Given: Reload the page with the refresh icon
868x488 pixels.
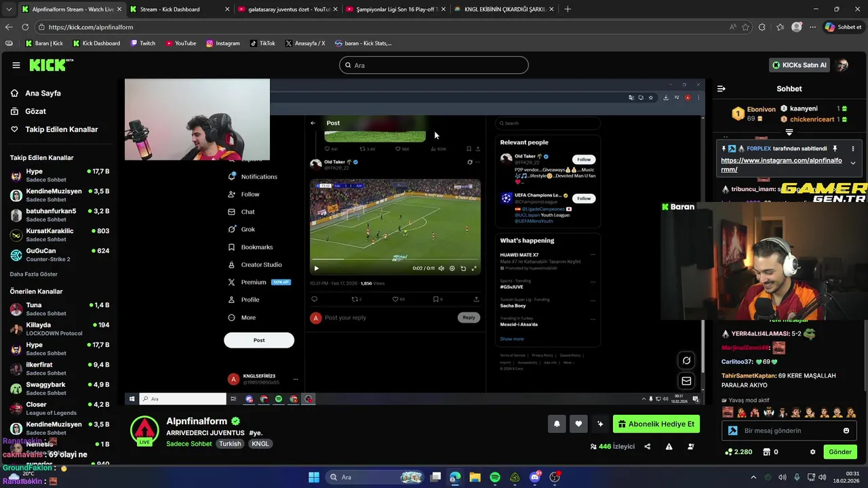Looking at the screenshot, I should 25,27.
